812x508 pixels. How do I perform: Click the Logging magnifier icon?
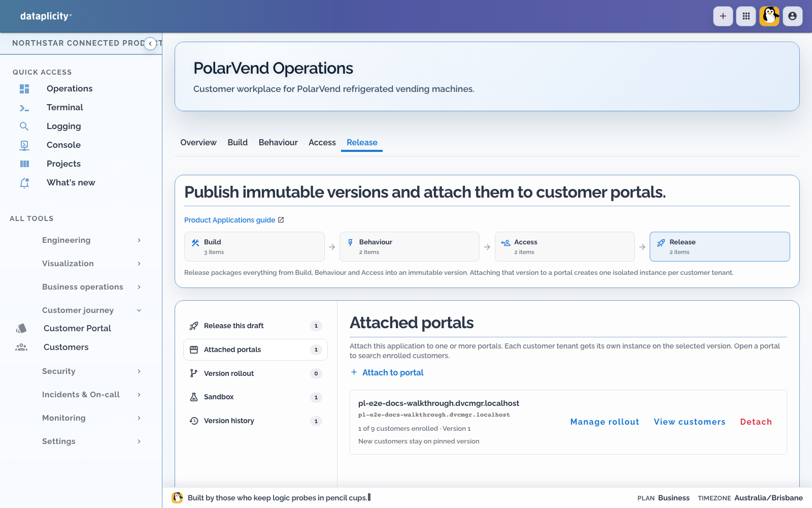tap(24, 126)
